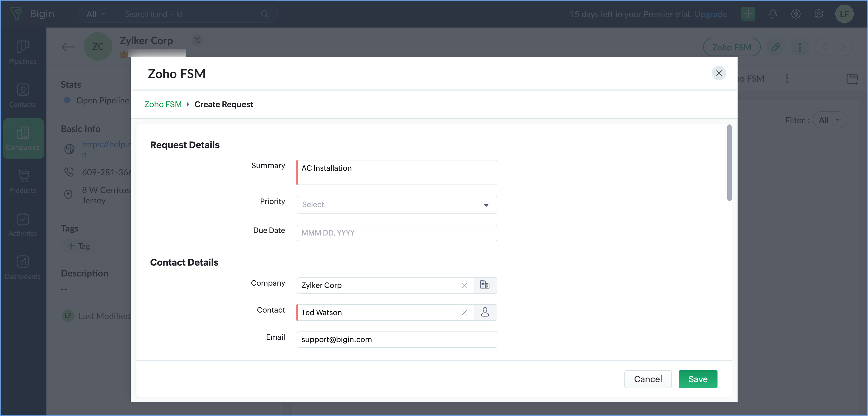Viewport: 868px width, 416px height.
Task: Click the X social icon beside Zylker Corp
Action: pyautogui.click(x=197, y=40)
